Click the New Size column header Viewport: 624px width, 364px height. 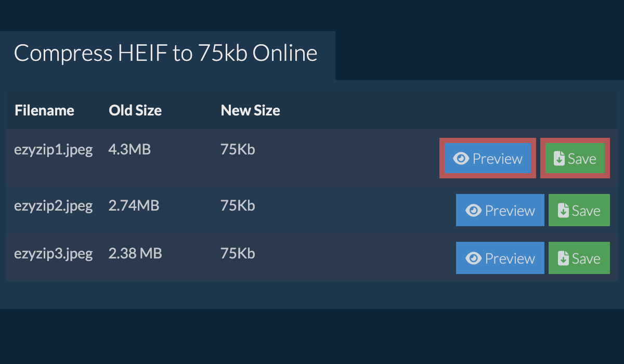tap(250, 111)
